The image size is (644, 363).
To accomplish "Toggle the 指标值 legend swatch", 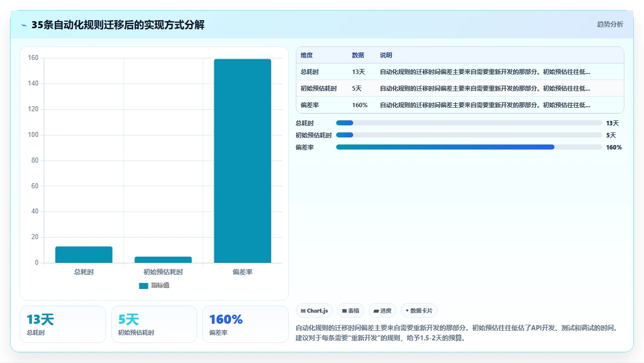I will pyautogui.click(x=143, y=285).
